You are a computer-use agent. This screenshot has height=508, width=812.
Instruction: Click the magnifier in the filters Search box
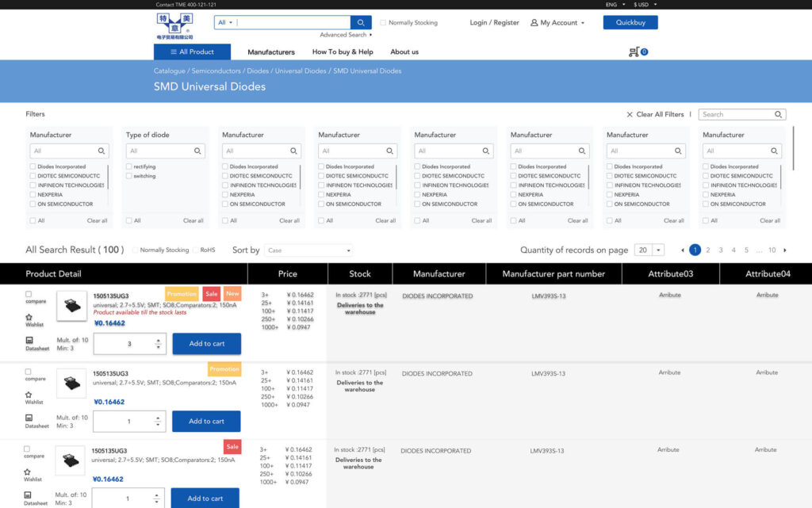(x=778, y=114)
